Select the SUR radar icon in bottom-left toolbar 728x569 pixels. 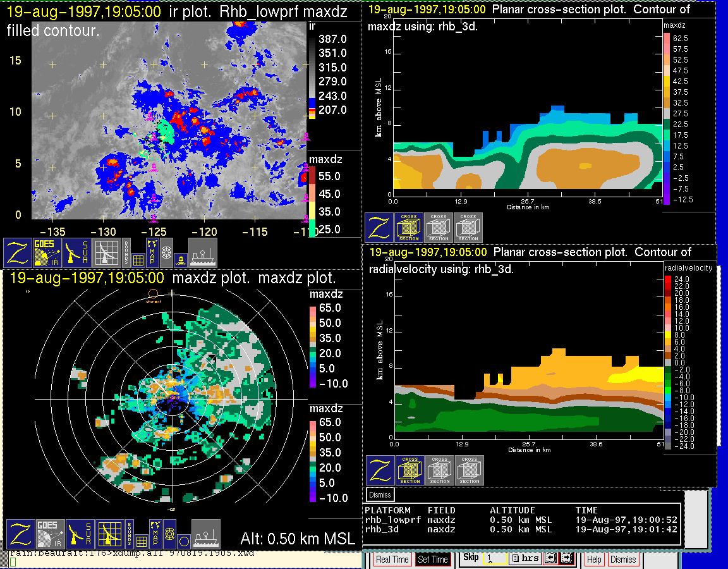79,534
